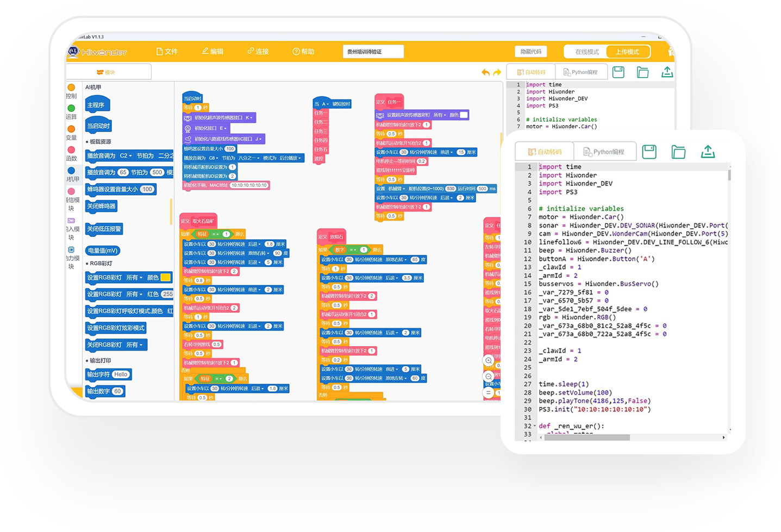The height and width of the screenshot is (532, 781).
Task: Toggle 隐藏代码 to hide the code panel
Action: [x=530, y=51]
